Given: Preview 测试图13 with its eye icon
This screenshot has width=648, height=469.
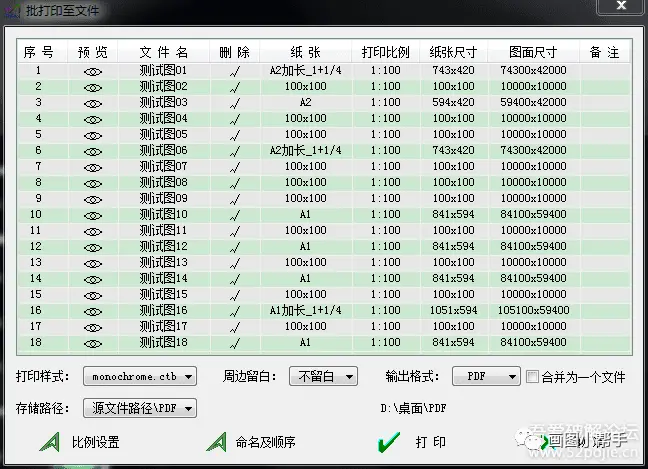Looking at the screenshot, I should coord(93,264).
